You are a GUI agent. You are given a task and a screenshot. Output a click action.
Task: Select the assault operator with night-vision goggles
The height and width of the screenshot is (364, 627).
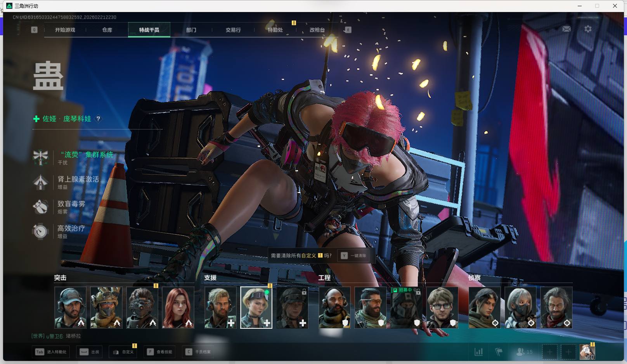142,308
